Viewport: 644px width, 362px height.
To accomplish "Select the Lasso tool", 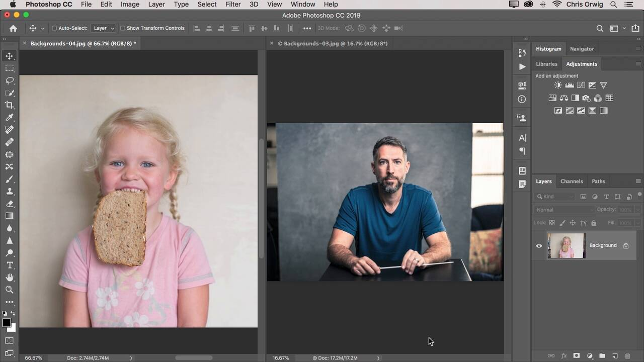I will 10,80.
